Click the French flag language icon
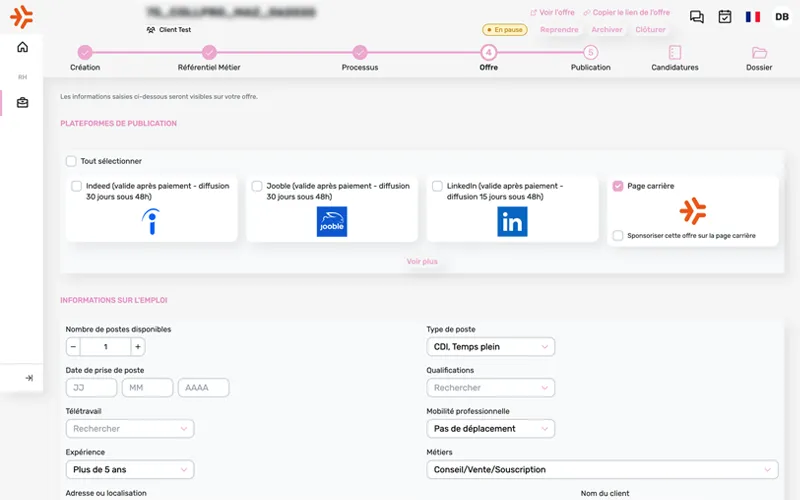Image resolution: width=800 pixels, height=500 pixels. (x=752, y=17)
